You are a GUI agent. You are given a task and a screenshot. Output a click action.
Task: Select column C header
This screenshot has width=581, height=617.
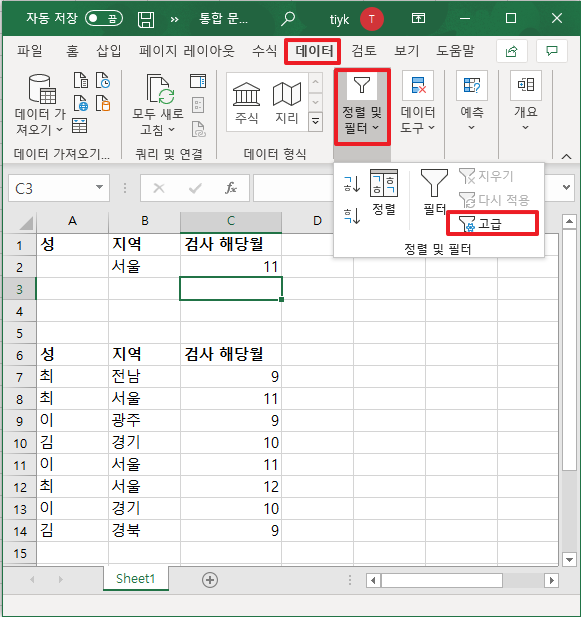(231, 221)
